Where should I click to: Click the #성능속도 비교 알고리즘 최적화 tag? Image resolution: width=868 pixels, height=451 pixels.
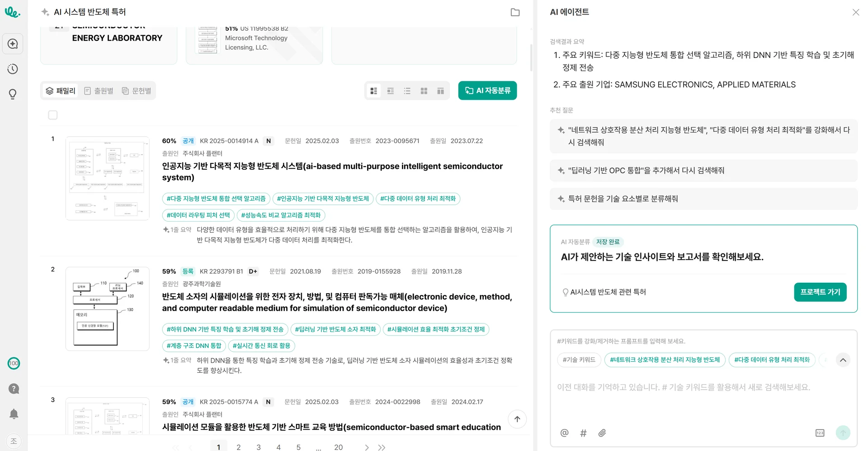pos(281,215)
